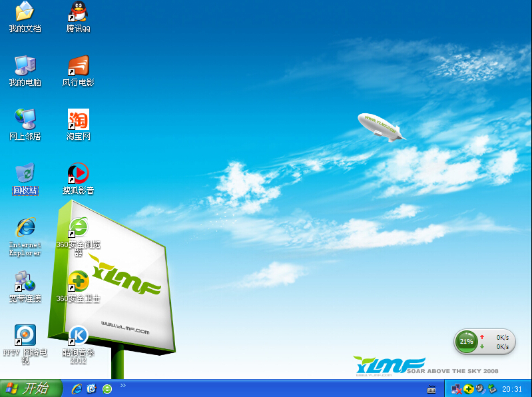Launch Internet Explorer from Quick Launch

77,389
